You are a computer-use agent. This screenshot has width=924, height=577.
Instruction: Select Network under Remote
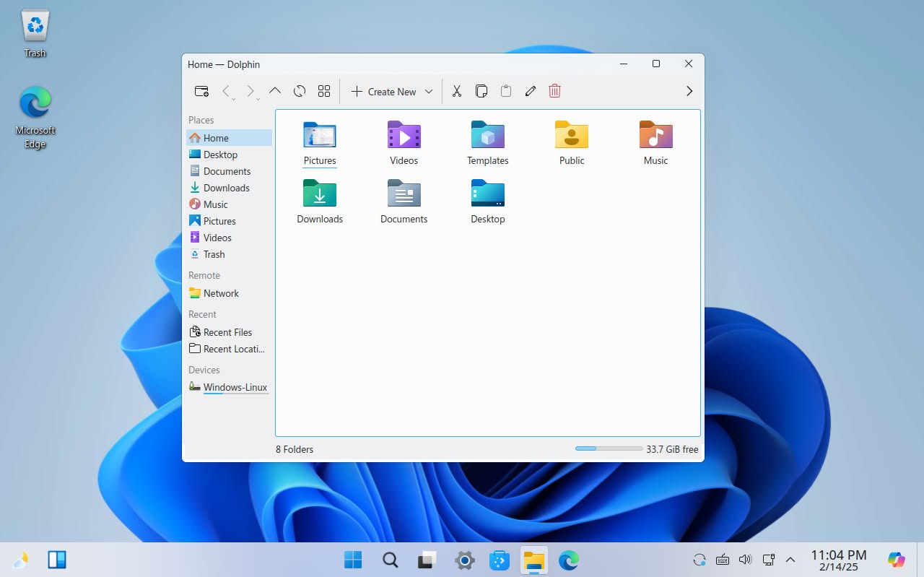pos(220,293)
